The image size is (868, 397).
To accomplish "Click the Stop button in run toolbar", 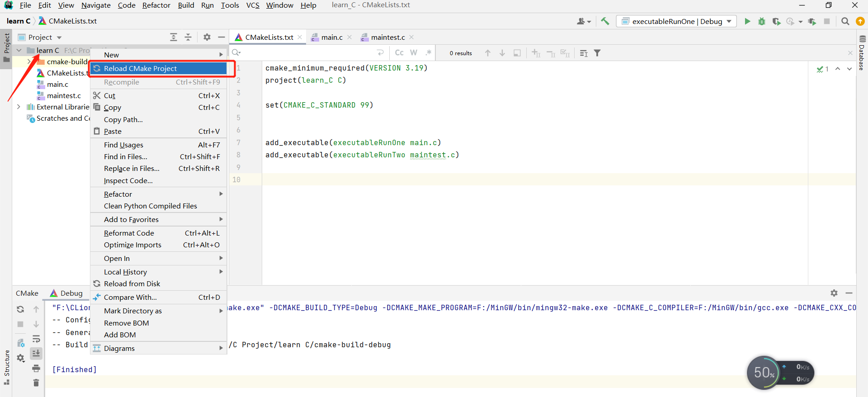I will 827,21.
